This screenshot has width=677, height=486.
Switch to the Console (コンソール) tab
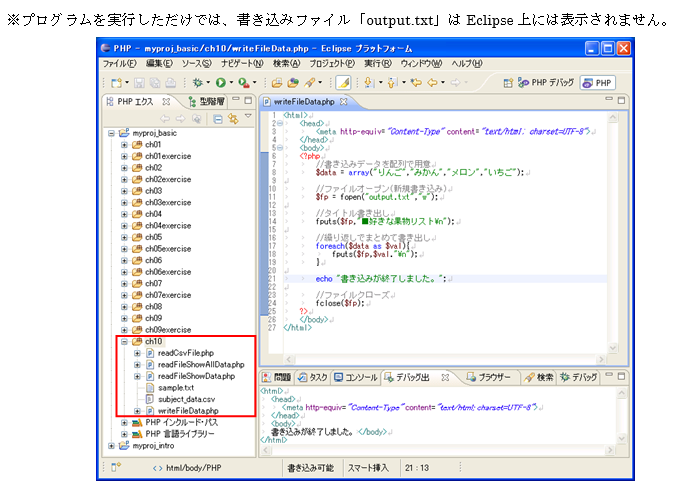(355, 378)
